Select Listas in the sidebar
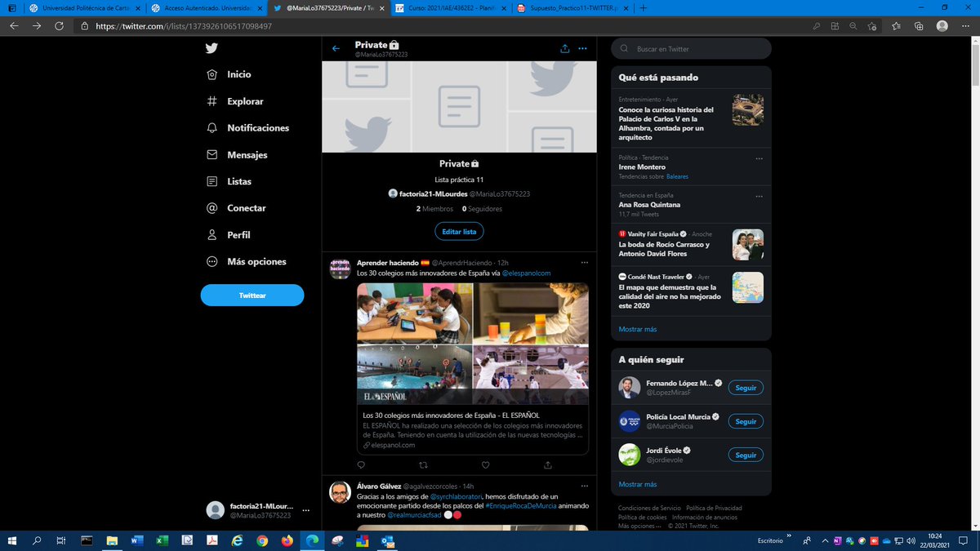 coord(229,181)
